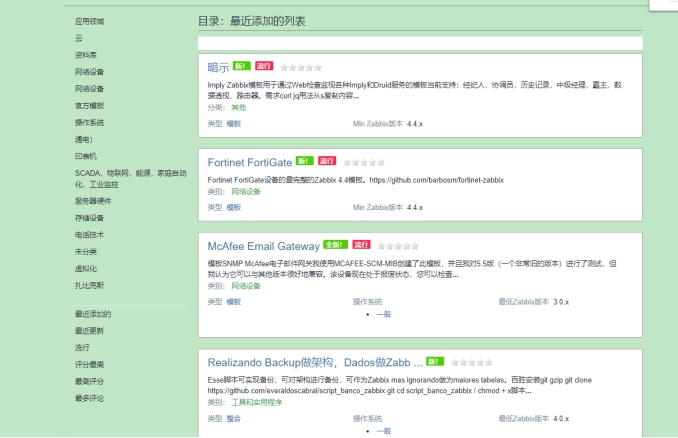Select 资料库 in the sidebar
The width and height of the screenshot is (678, 438).
coord(86,55)
